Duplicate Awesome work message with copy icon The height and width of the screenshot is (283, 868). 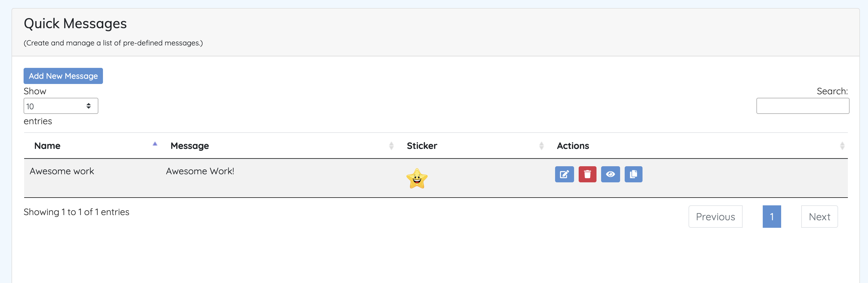coord(633,174)
